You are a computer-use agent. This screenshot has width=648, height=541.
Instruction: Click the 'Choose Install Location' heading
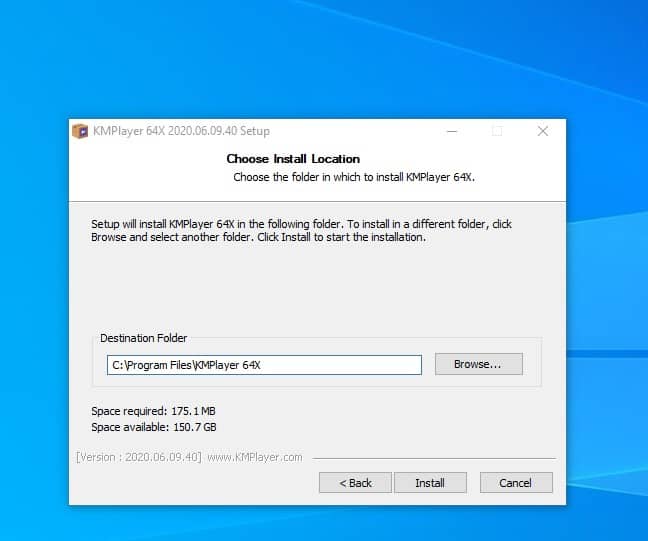[x=293, y=159]
